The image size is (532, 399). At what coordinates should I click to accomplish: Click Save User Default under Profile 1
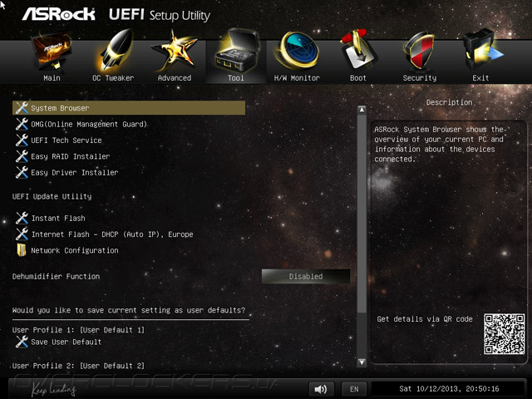click(66, 342)
